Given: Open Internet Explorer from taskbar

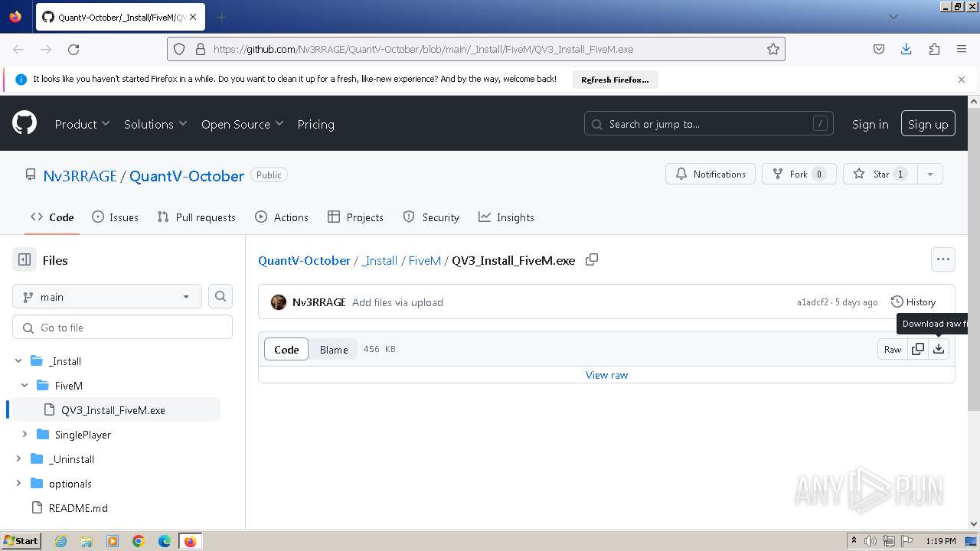Looking at the screenshot, I should click(x=60, y=541).
